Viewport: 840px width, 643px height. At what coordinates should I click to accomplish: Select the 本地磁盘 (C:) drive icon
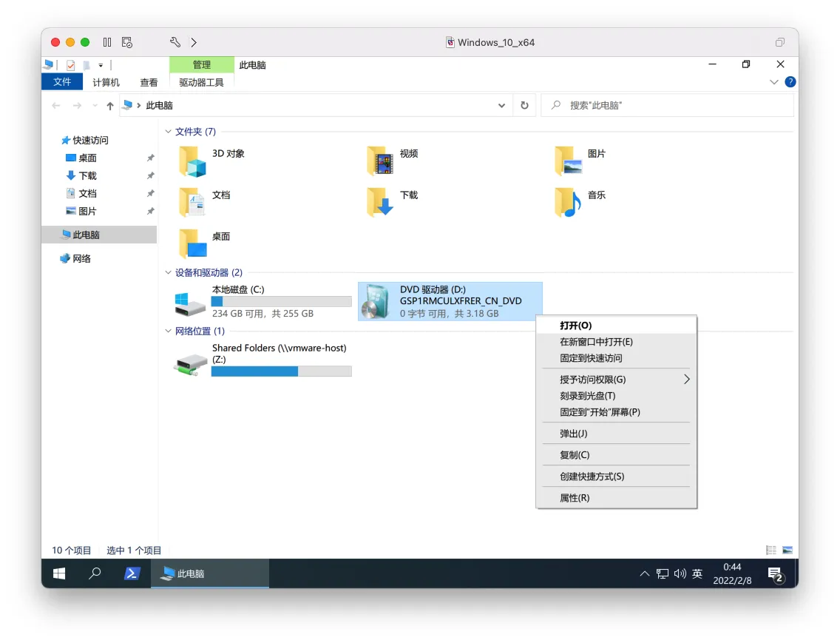(x=190, y=303)
